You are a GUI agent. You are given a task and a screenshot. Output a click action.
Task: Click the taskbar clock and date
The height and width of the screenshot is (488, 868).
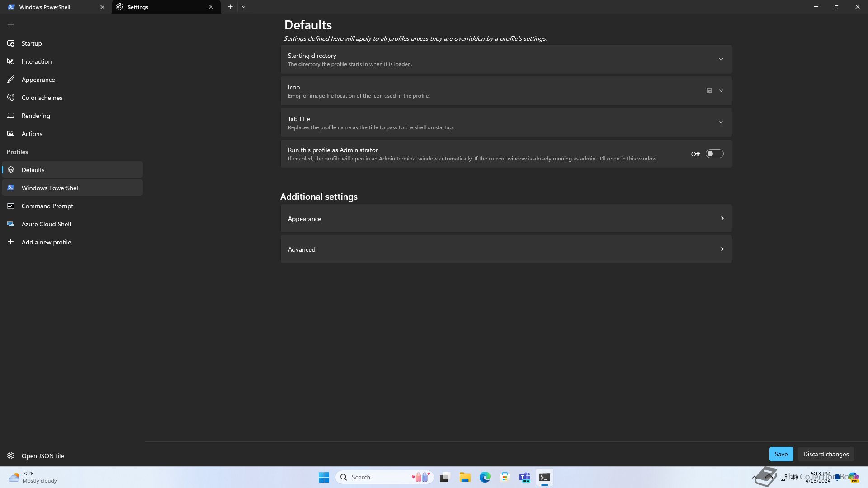coord(818,477)
